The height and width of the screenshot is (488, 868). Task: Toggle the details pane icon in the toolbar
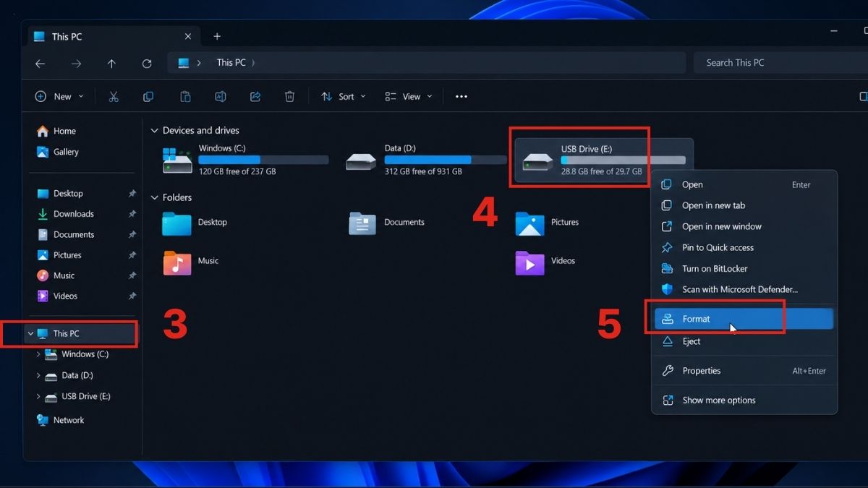tap(863, 96)
